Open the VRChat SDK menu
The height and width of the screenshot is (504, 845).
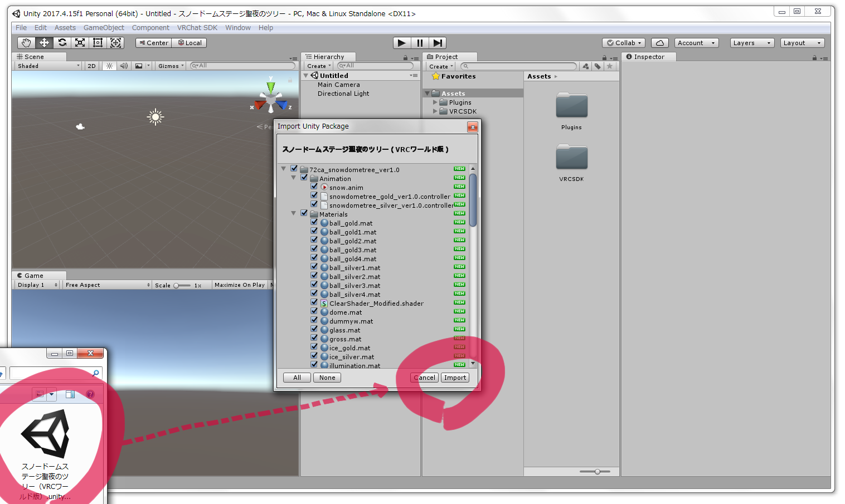click(197, 28)
